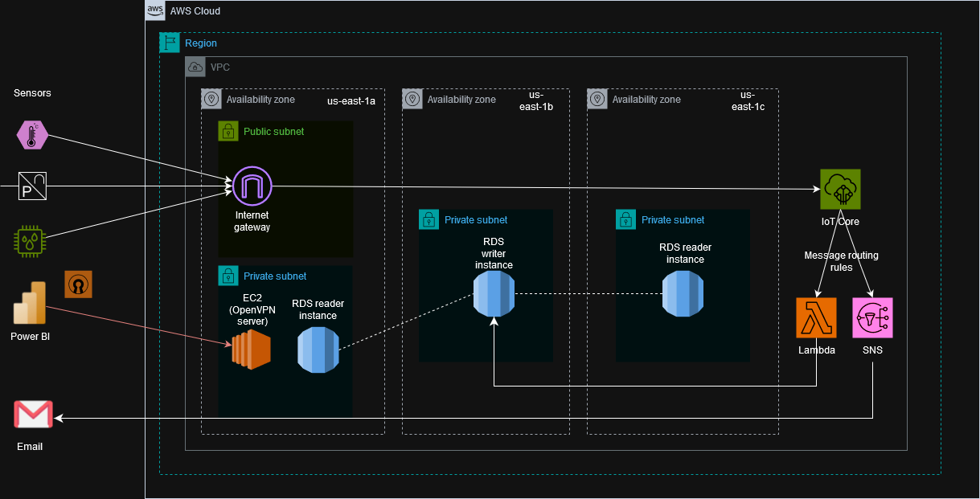Select the "Sensors" label
Image resolution: width=980 pixels, height=499 pixels.
coord(32,93)
